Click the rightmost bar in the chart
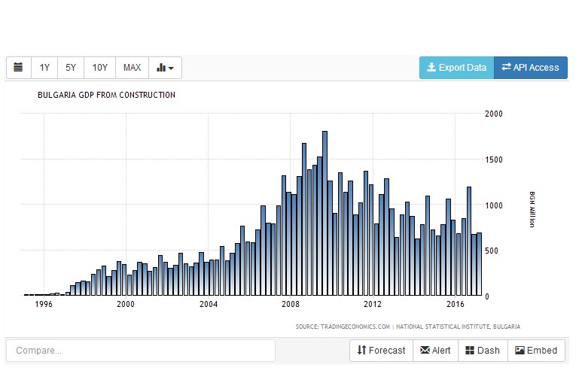The image size is (582, 392). click(480, 264)
